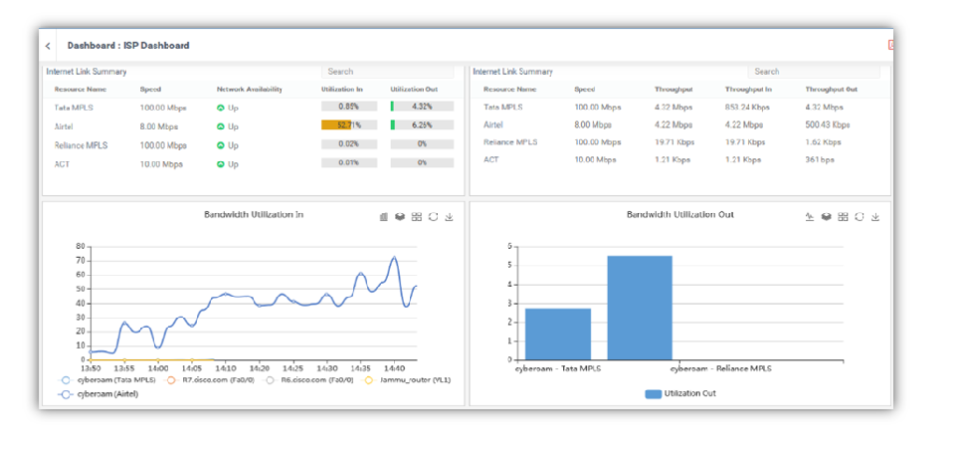This screenshot has width=960, height=457.
Task: Click the stack icon in Bandwidth Utilization In
Action: tap(400, 217)
